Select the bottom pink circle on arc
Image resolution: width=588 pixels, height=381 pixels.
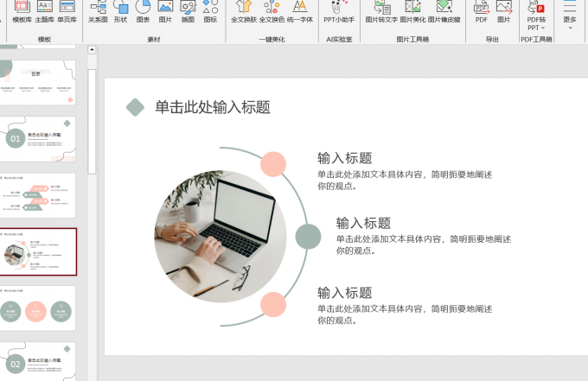[273, 305]
